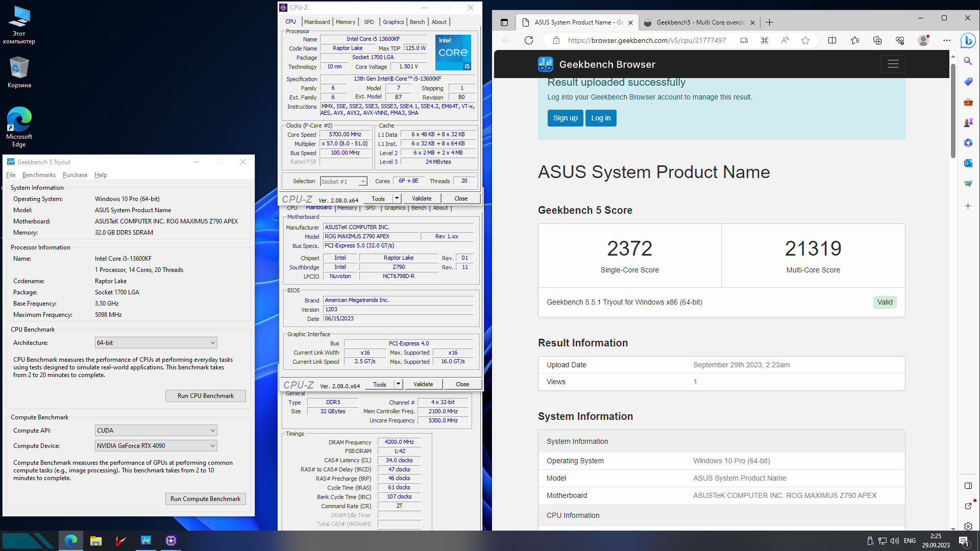Viewport: 980px width, 551px height.
Task: Open the Edge profile avatar
Action: (923, 40)
